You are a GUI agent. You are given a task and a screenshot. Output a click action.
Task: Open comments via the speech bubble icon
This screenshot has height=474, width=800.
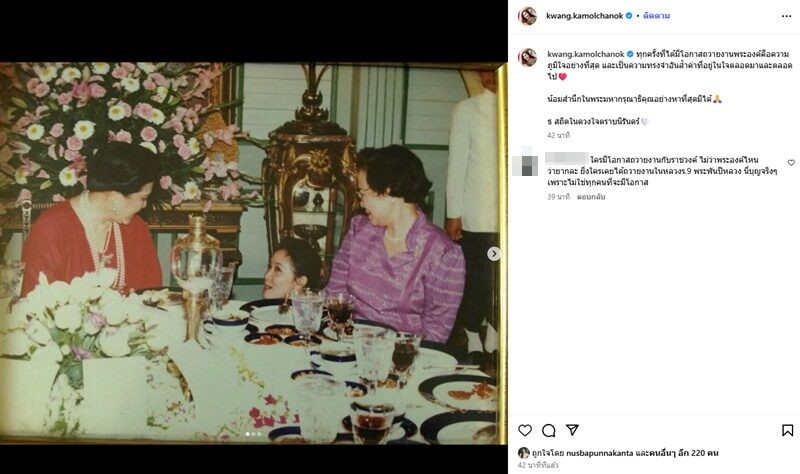(x=548, y=431)
